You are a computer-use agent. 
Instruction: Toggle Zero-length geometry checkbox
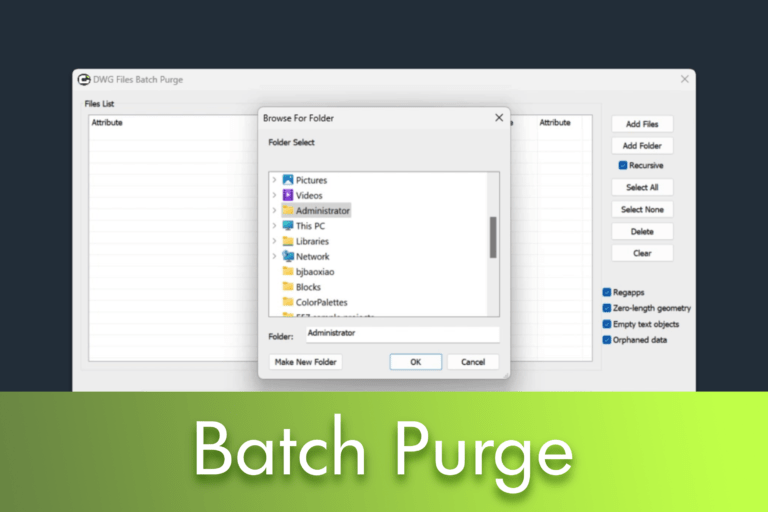tap(607, 308)
